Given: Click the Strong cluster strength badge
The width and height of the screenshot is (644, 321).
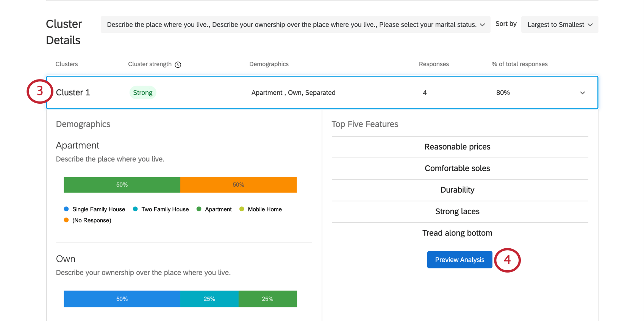Looking at the screenshot, I should 143,93.
